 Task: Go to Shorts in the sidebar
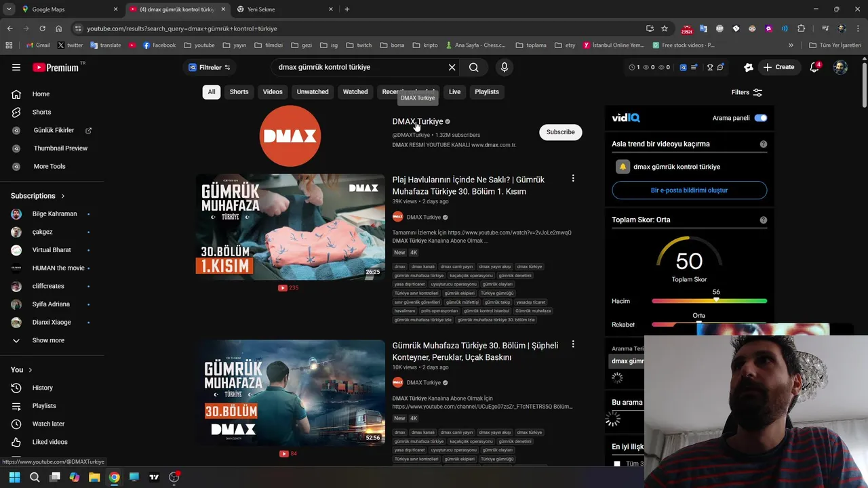point(52,112)
